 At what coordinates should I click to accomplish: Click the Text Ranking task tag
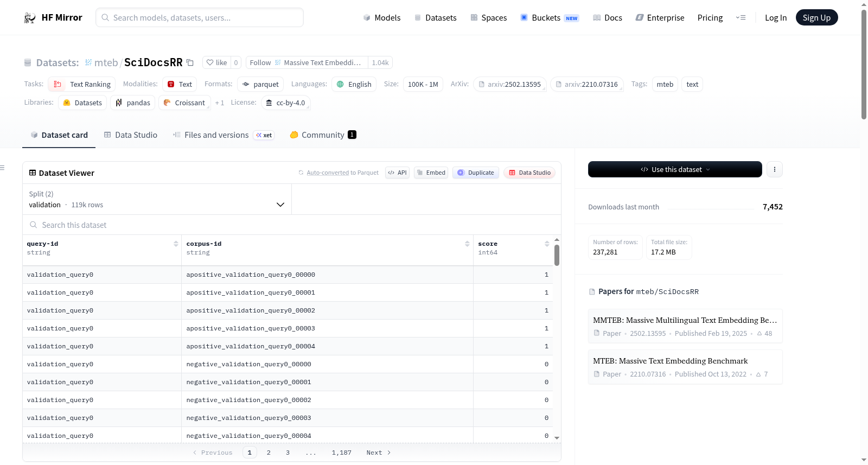(82, 84)
